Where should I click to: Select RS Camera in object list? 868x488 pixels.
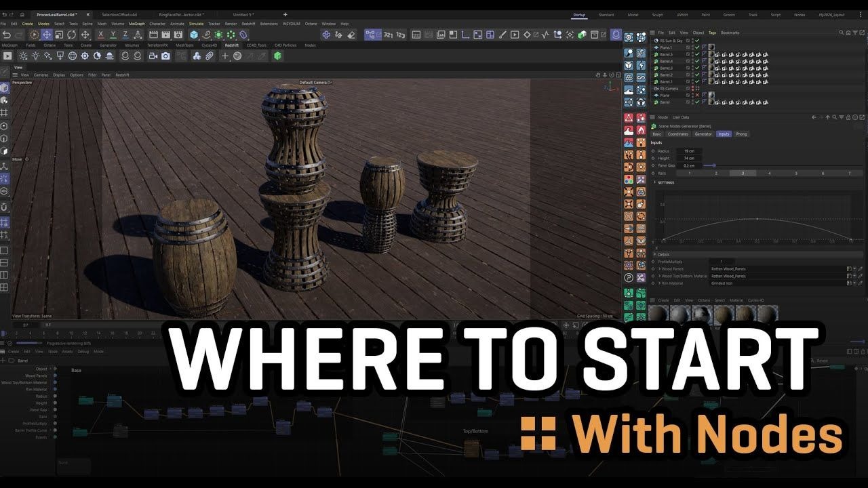tap(669, 88)
